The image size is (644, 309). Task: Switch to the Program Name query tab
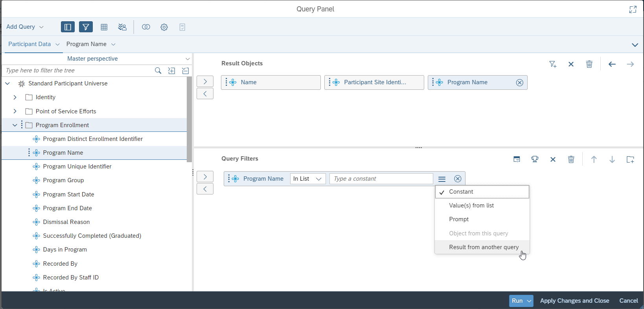[x=86, y=44]
